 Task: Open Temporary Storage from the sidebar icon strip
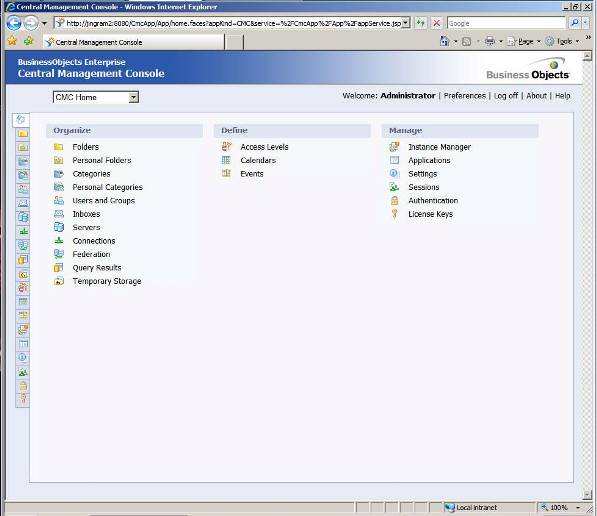pos(23,274)
